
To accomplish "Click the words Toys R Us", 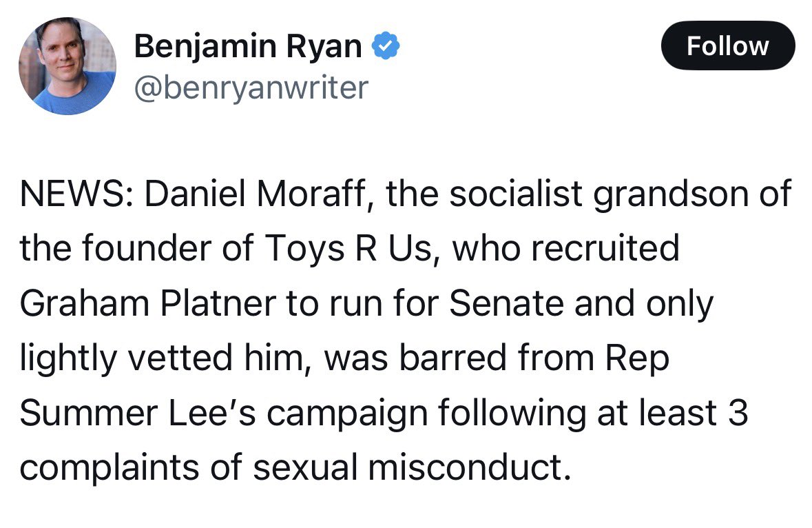I will click(348, 248).
